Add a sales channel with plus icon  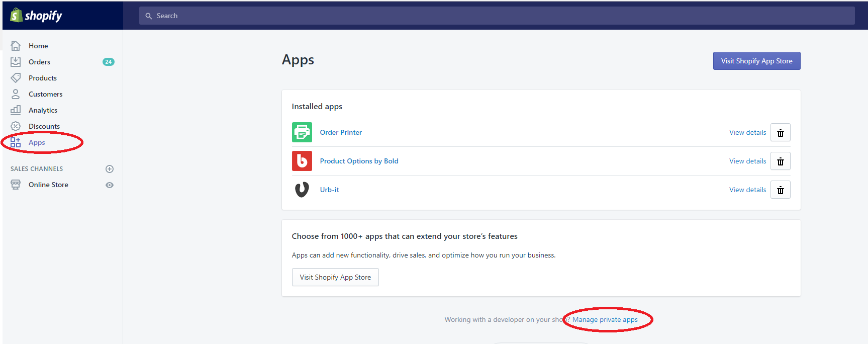pos(110,169)
